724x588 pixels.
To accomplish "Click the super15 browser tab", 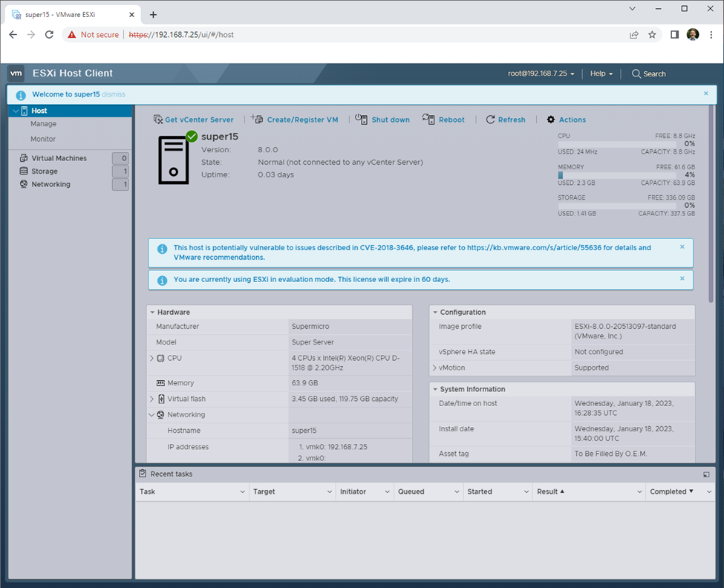I will 73,15.
